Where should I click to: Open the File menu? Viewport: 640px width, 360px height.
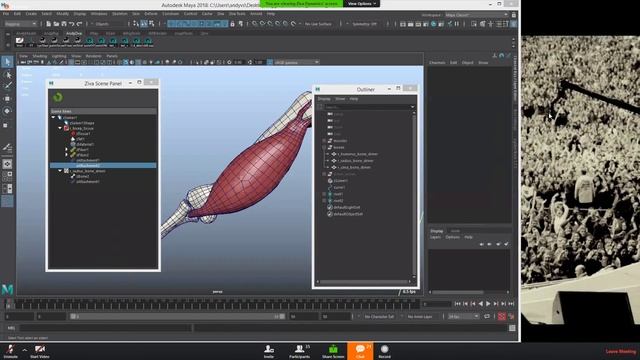(x=6, y=14)
